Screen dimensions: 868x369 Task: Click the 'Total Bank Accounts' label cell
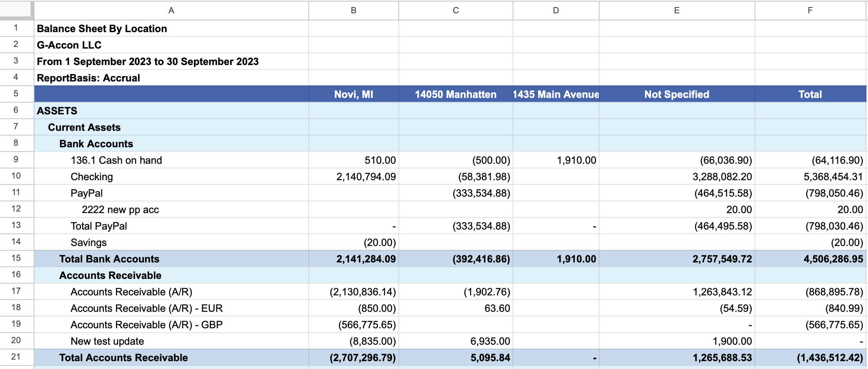tap(171, 259)
